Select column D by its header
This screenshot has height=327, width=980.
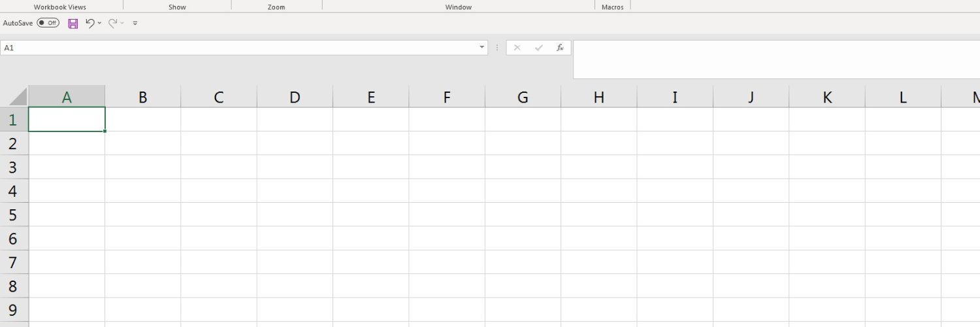(x=295, y=97)
